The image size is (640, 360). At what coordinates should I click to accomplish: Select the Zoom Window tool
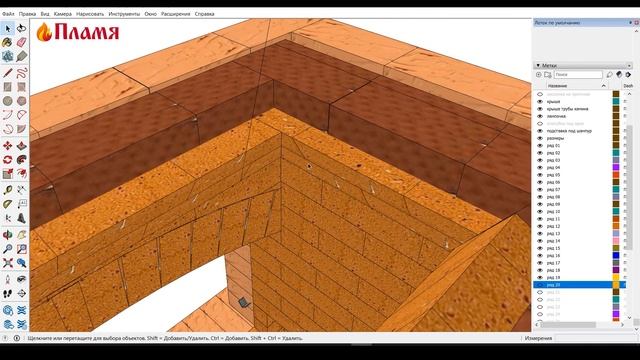pos(22,249)
